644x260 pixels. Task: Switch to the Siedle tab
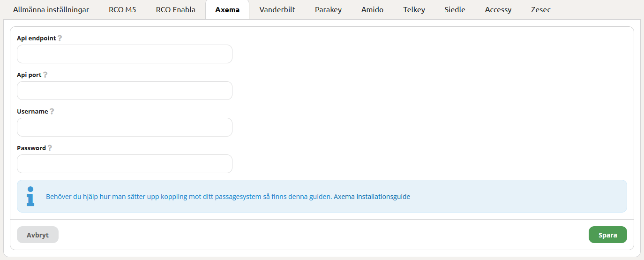point(455,10)
